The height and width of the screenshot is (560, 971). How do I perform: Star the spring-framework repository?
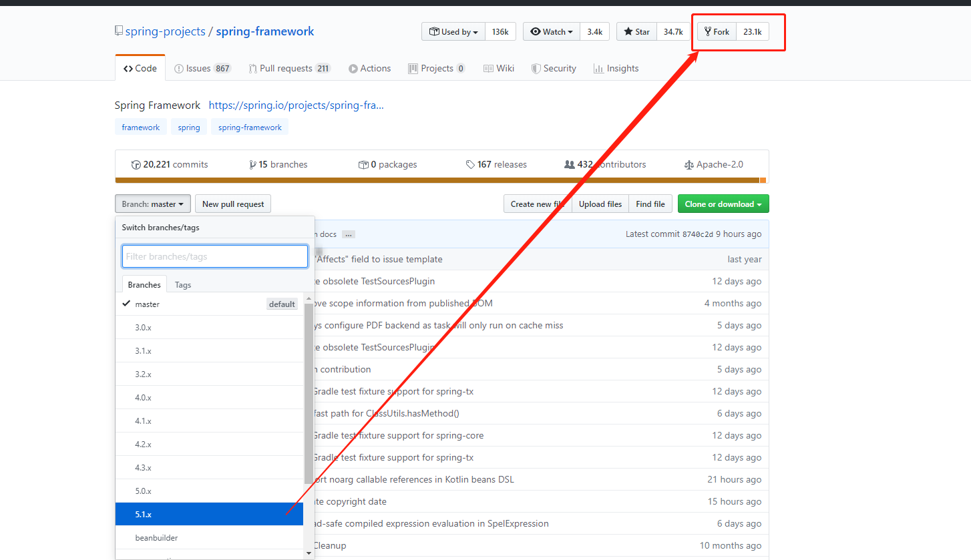(636, 31)
